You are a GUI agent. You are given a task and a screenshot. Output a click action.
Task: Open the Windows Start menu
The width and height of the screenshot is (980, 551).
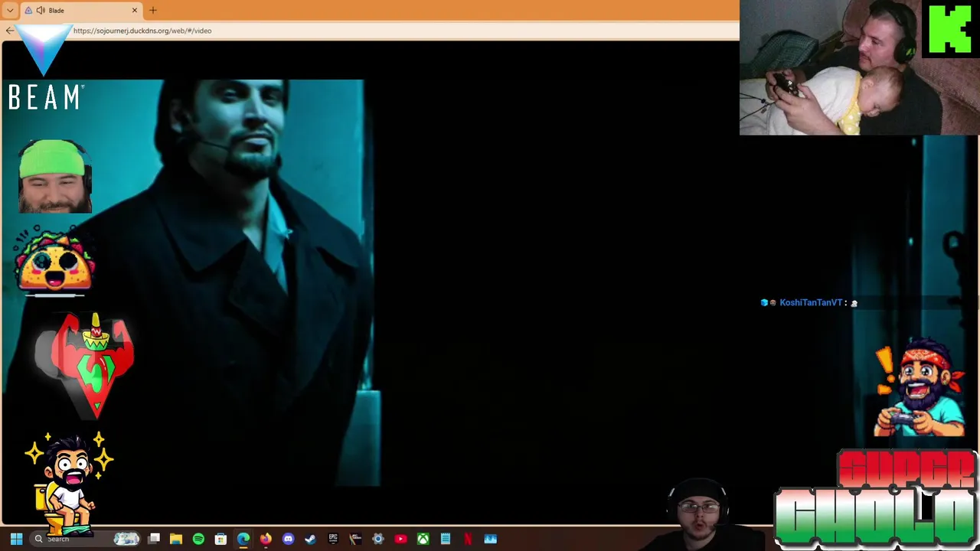pyautogui.click(x=16, y=539)
